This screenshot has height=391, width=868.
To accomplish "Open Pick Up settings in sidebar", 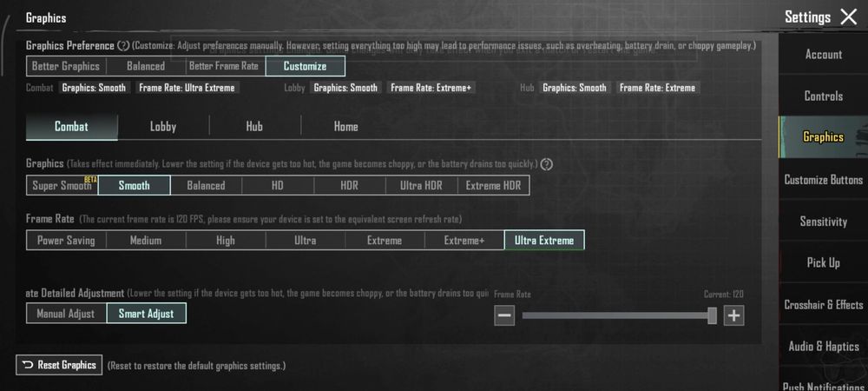I will pyautogui.click(x=823, y=262).
